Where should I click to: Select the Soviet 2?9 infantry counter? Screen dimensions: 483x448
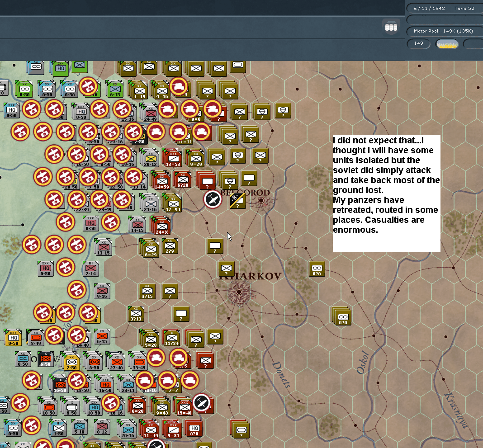(170, 246)
